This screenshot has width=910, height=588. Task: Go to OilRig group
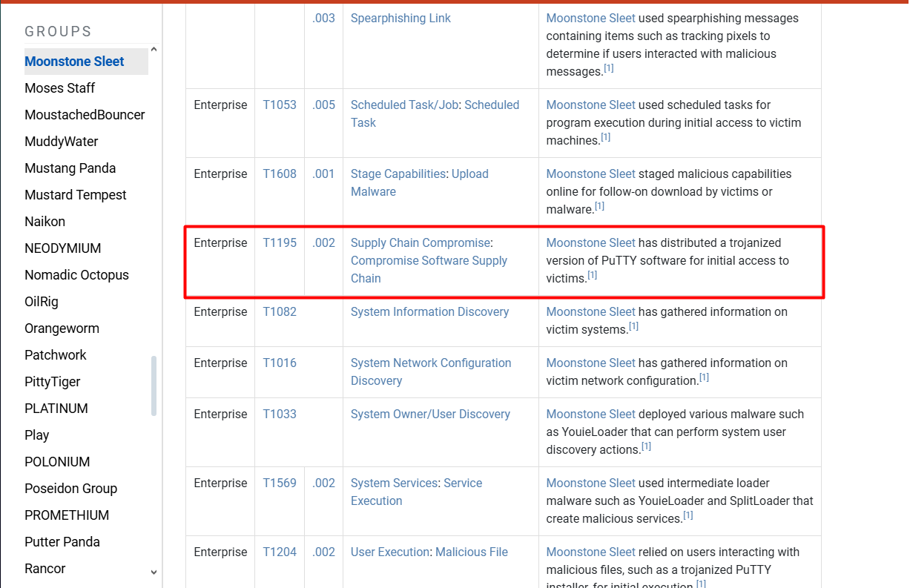pyautogui.click(x=42, y=302)
